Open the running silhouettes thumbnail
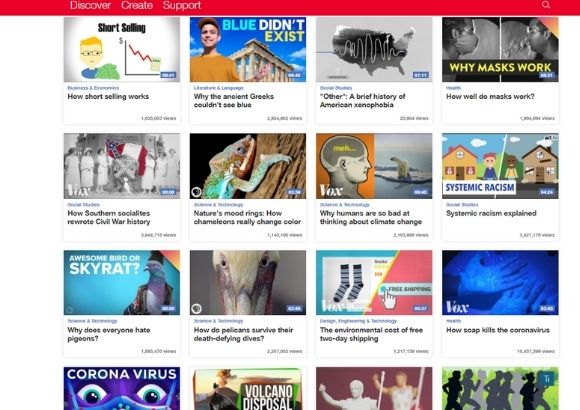The height and width of the screenshot is (410, 580). tap(500, 389)
